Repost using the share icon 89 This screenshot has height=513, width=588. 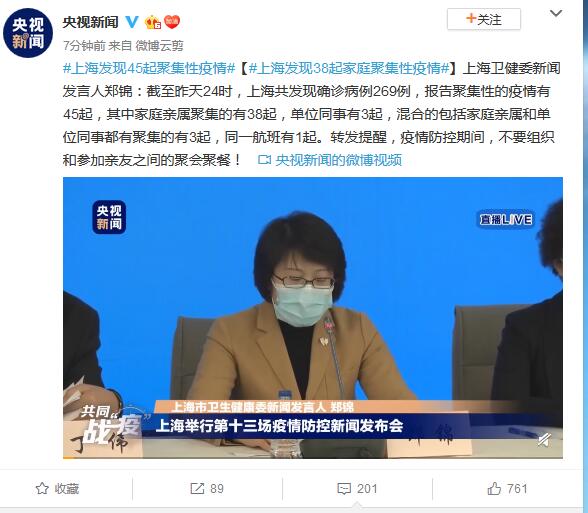click(x=207, y=489)
